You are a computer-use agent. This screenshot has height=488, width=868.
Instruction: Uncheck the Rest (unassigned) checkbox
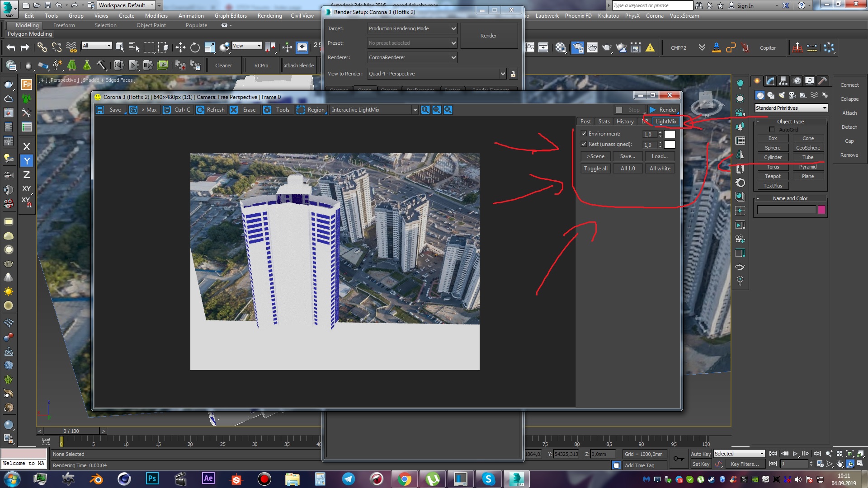(x=584, y=144)
